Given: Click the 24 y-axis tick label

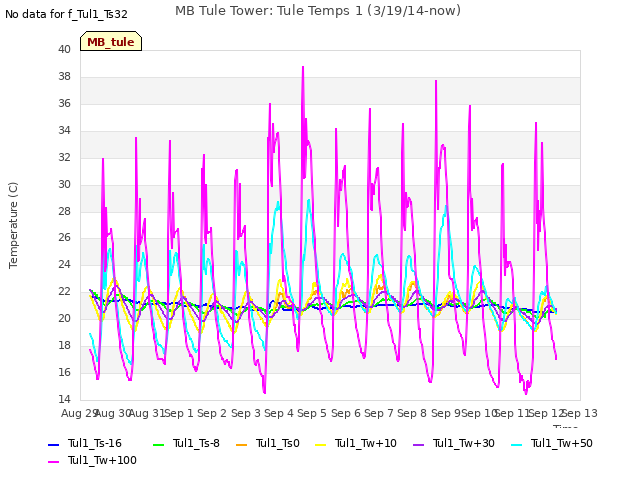Looking at the screenshot, I should 64,264.
